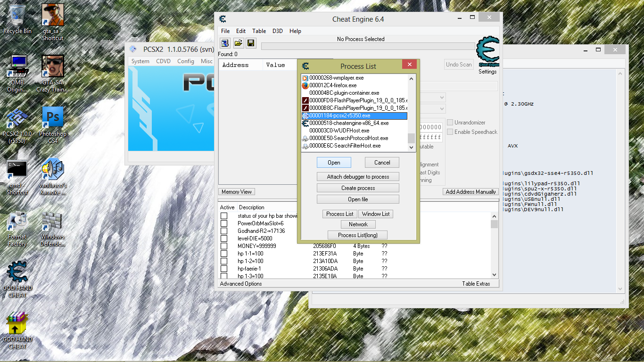Check the Unrandomizer option
This screenshot has height=362, width=644.
click(450, 123)
